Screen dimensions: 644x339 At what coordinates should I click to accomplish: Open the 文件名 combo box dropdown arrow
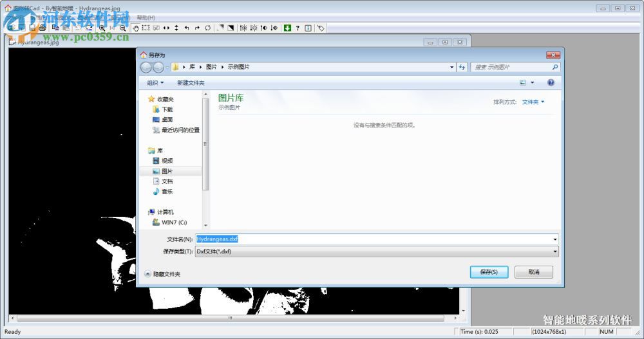(x=555, y=239)
